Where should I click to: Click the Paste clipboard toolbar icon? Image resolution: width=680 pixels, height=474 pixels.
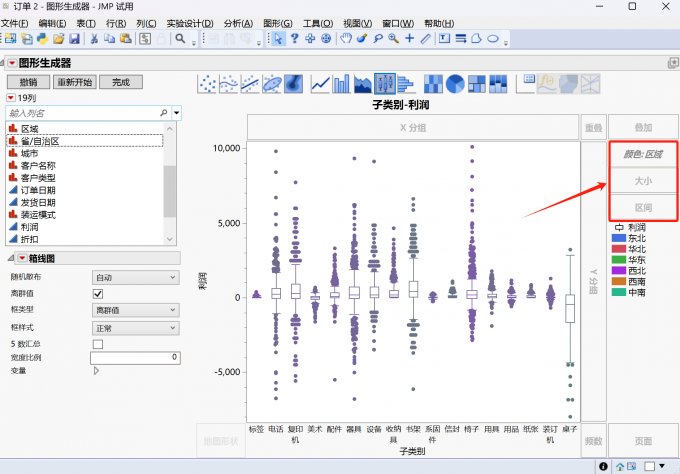(126, 39)
